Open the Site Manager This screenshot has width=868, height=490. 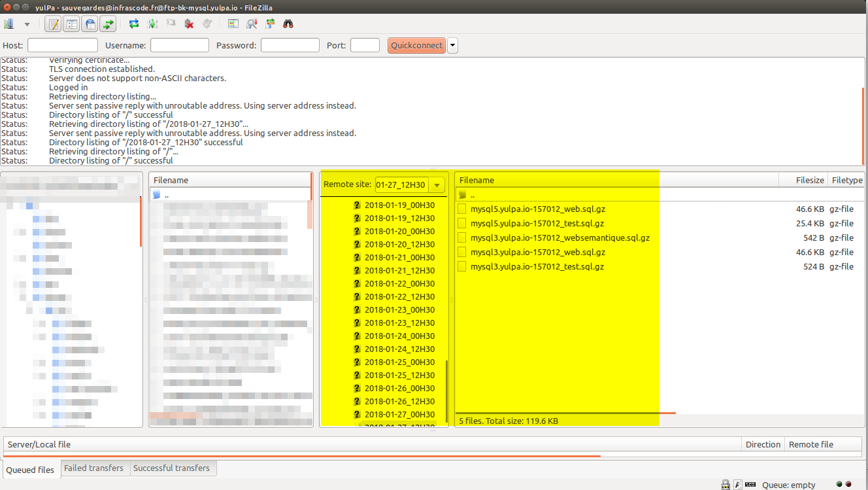(8, 24)
